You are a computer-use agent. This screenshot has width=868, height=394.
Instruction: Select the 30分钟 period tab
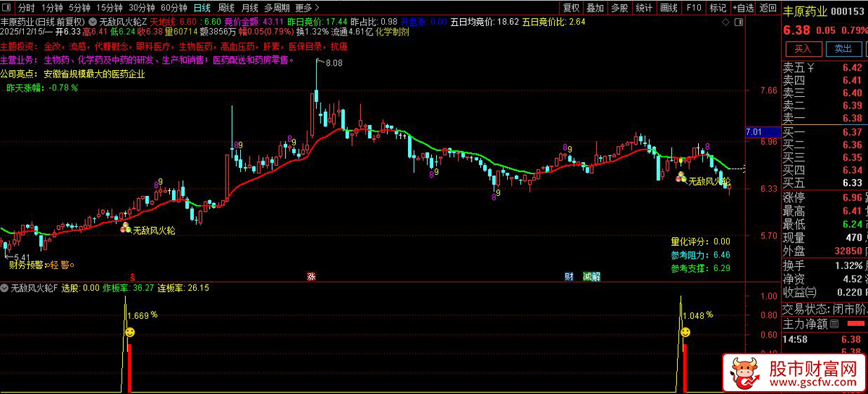pos(142,8)
